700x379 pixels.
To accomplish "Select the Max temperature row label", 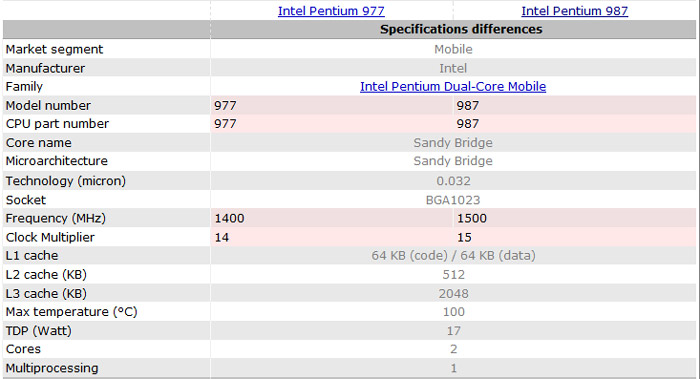I will click(71, 312).
